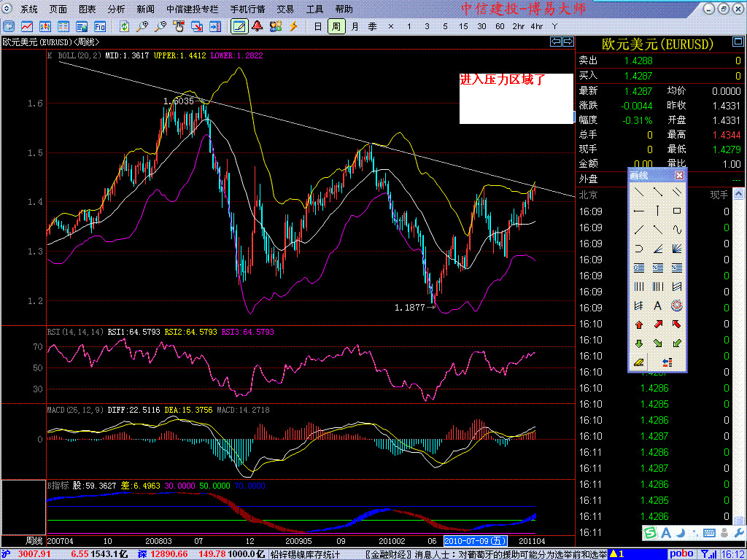The width and height of the screenshot is (747, 560).
Task: Select the 15 minute period
Action: point(463,27)
